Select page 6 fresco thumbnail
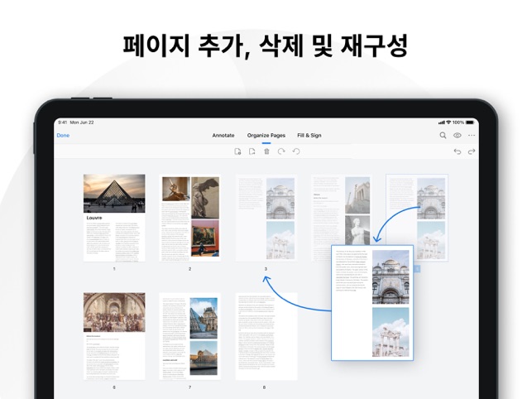This screenshot has width=532, height=399. [114, 336]
